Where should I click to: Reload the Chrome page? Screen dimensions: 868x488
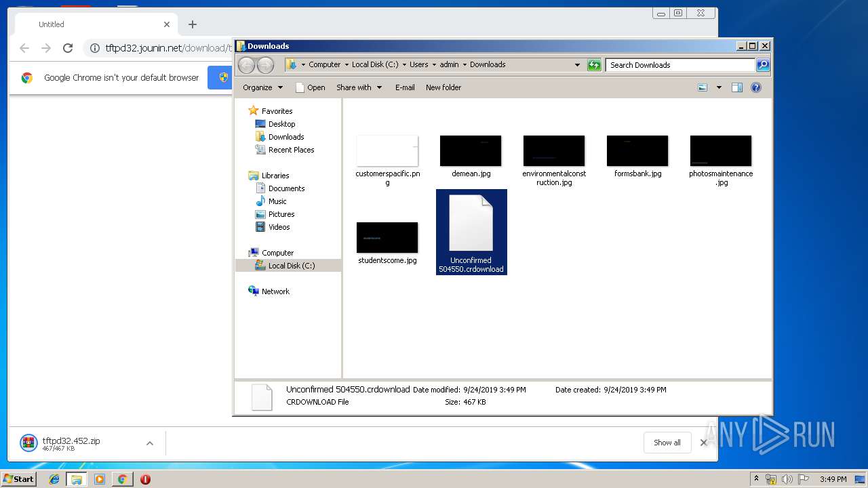(68, 48)
